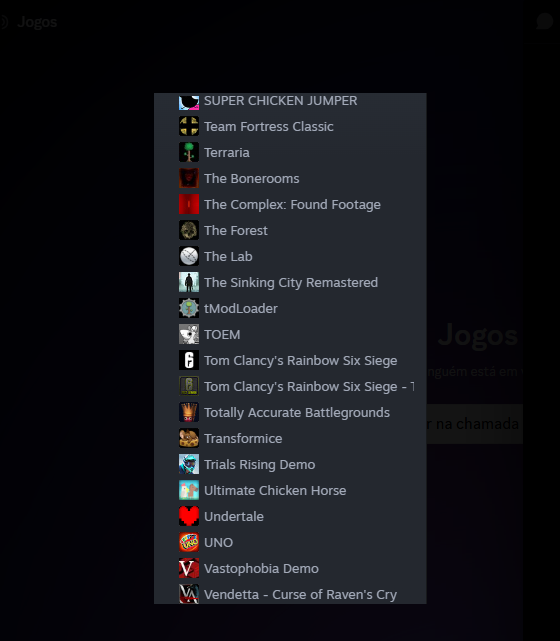
Task: Click the Vastophobia Demo V icon
Action: [x=189, y=568]
